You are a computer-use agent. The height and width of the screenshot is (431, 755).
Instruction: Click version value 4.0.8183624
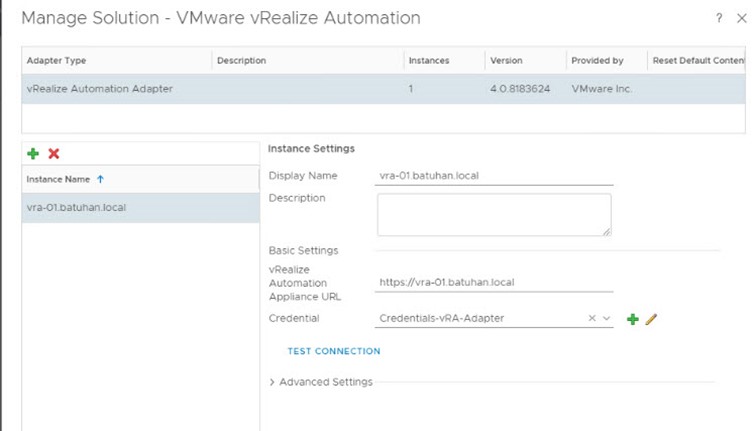click(520, 89)
